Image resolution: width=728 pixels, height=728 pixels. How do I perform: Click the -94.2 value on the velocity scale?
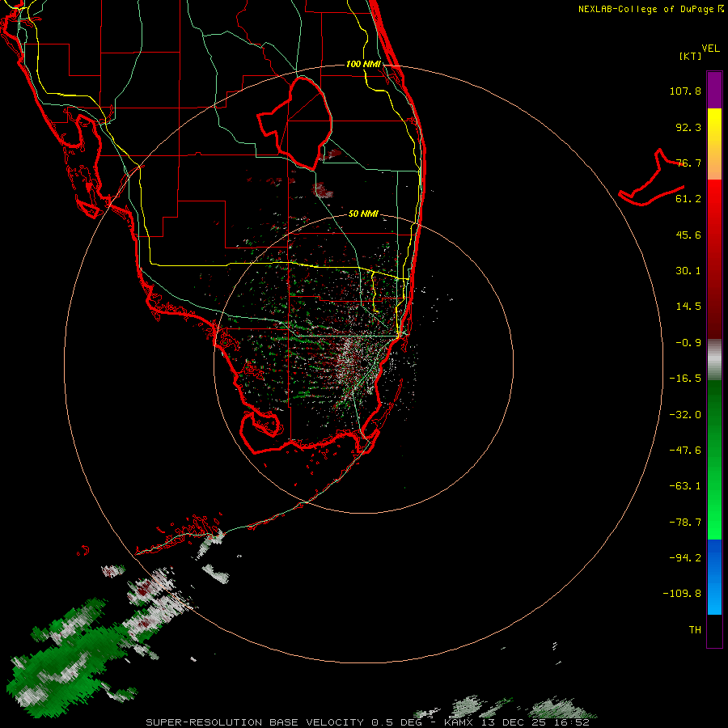(x=685, y=558)
